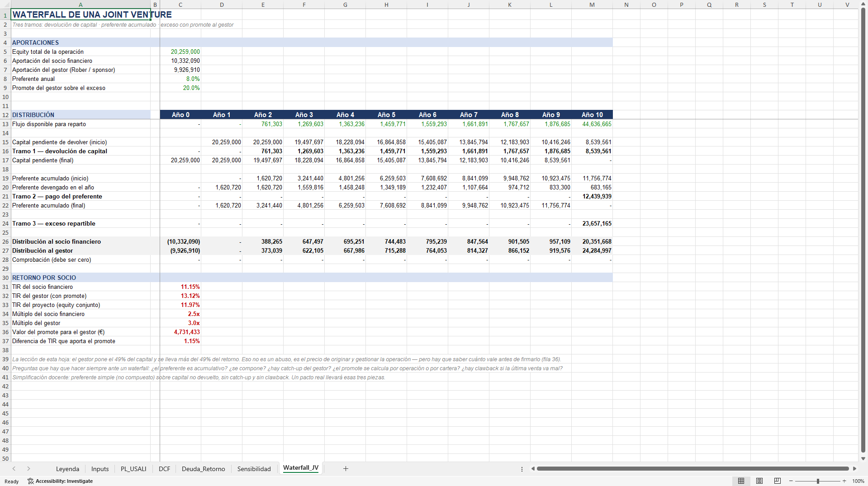The height and width of the screenshot is (486, 868).
Task: Select the Ready status indicator
Action: 11,481
